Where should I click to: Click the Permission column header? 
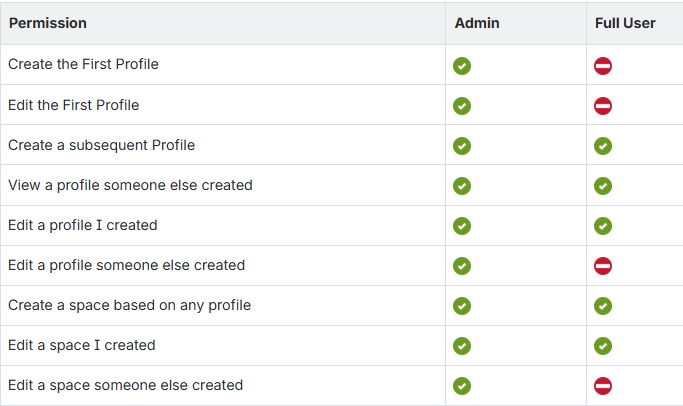47,23
